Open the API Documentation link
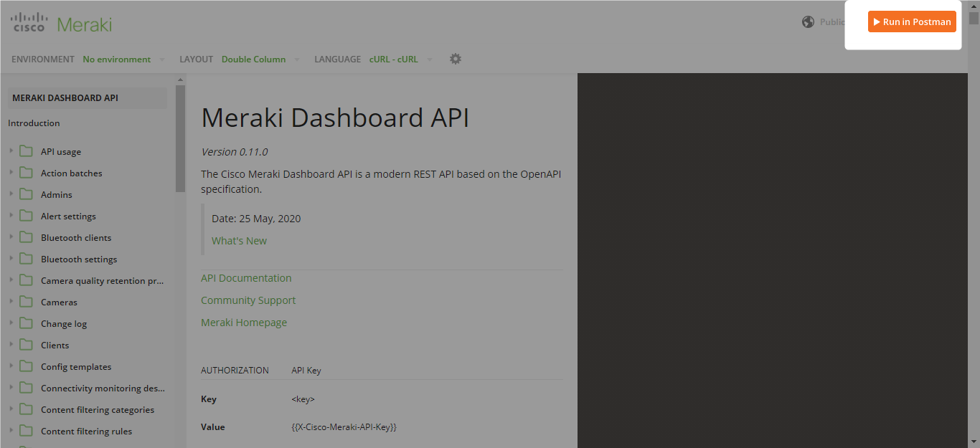Viewport: 980px width, 448px height. [x=246, y=278]
